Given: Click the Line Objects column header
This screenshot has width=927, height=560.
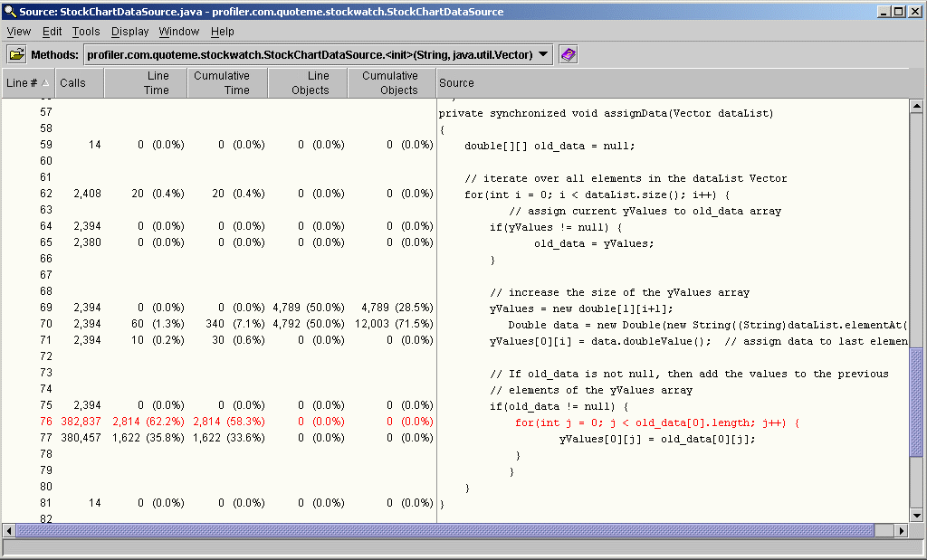Looking at the screenshot, I should click(310, 83).
